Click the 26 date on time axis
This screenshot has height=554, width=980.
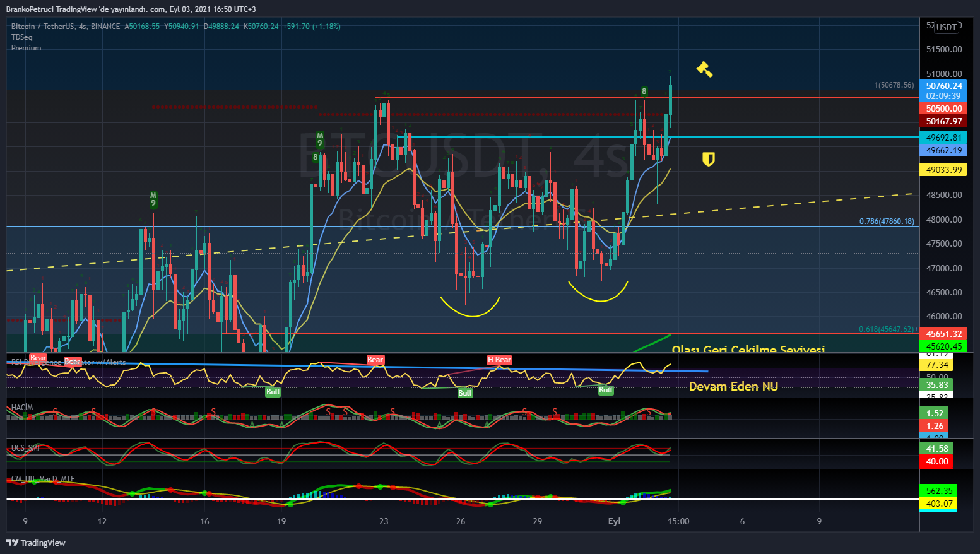pyautogui.click(x=461, y=521)
